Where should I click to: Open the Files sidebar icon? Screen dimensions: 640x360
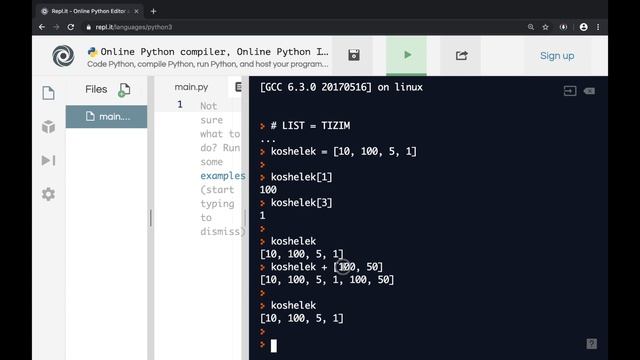pyautogui.click(x=49, y=93)
